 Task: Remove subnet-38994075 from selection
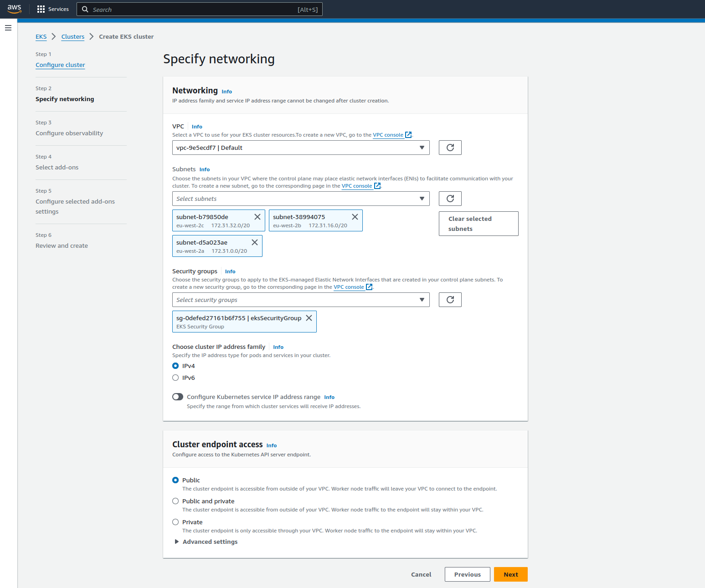(x=355, y=217)
